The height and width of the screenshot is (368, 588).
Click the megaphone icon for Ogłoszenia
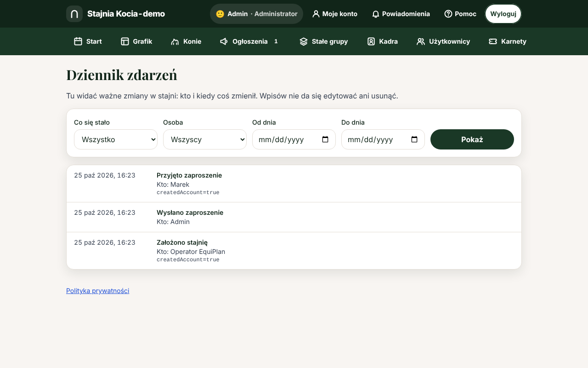click(224, 41)
